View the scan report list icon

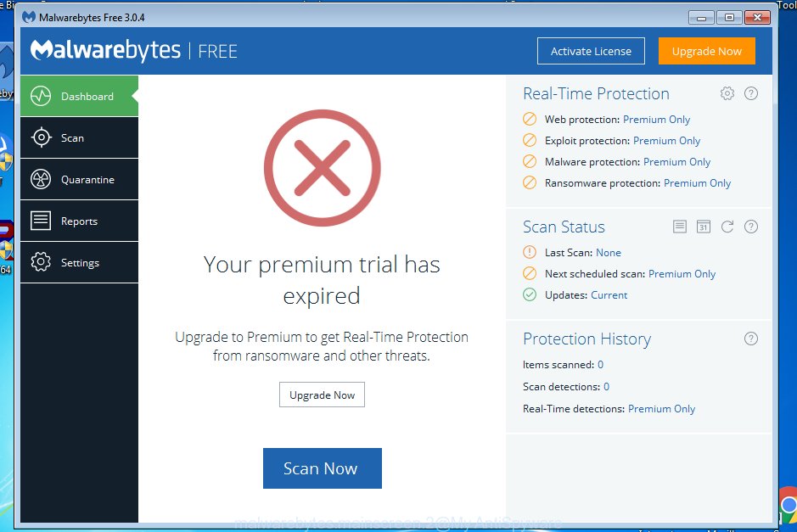pyautogui.click(x=680, y=227)
